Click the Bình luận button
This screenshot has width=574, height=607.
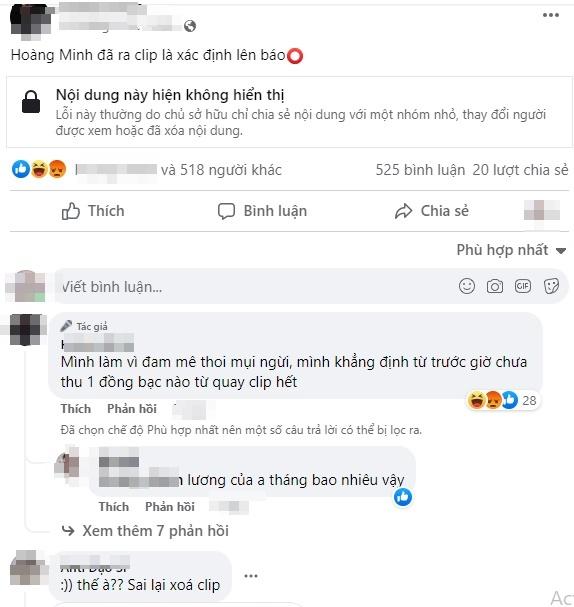(x=262, y=211)
